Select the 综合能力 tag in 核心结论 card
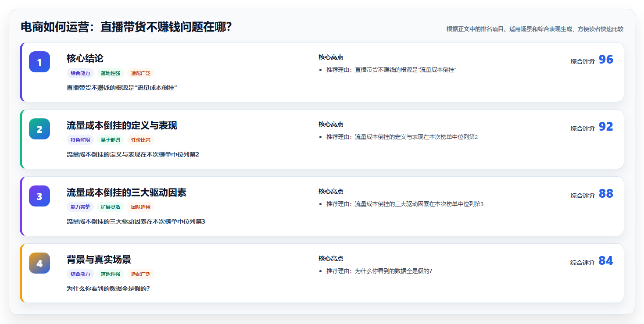This screenshot has height=324, width=644. 80,73
